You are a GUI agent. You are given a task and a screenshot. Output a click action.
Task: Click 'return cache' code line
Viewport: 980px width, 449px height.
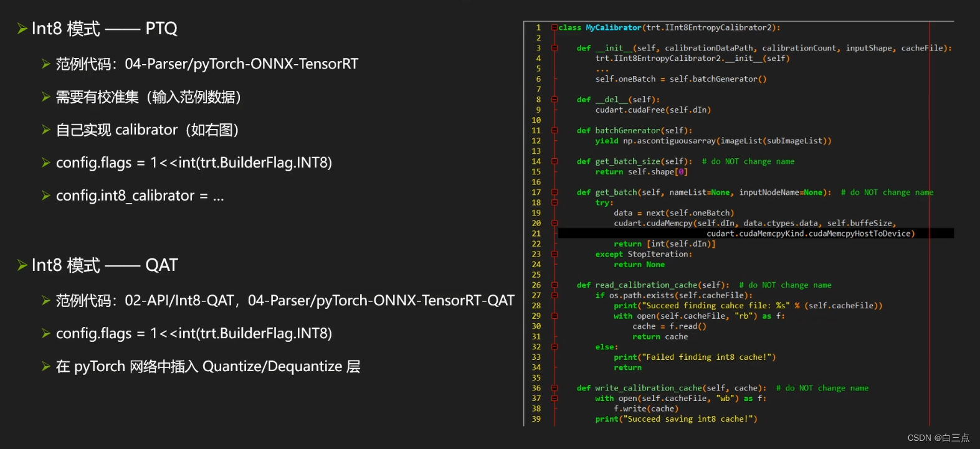coord(660,337)
